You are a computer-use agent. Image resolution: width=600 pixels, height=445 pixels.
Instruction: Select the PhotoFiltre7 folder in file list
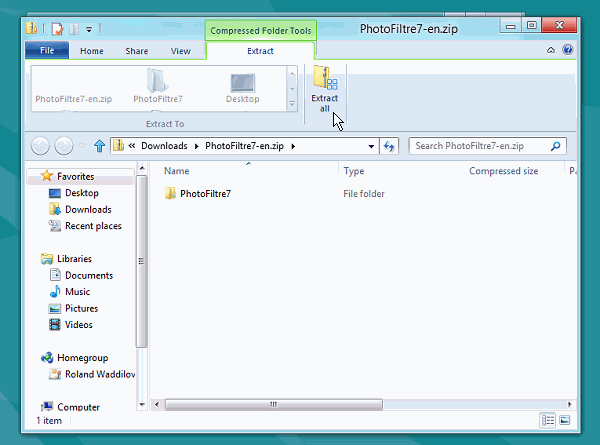205,194
